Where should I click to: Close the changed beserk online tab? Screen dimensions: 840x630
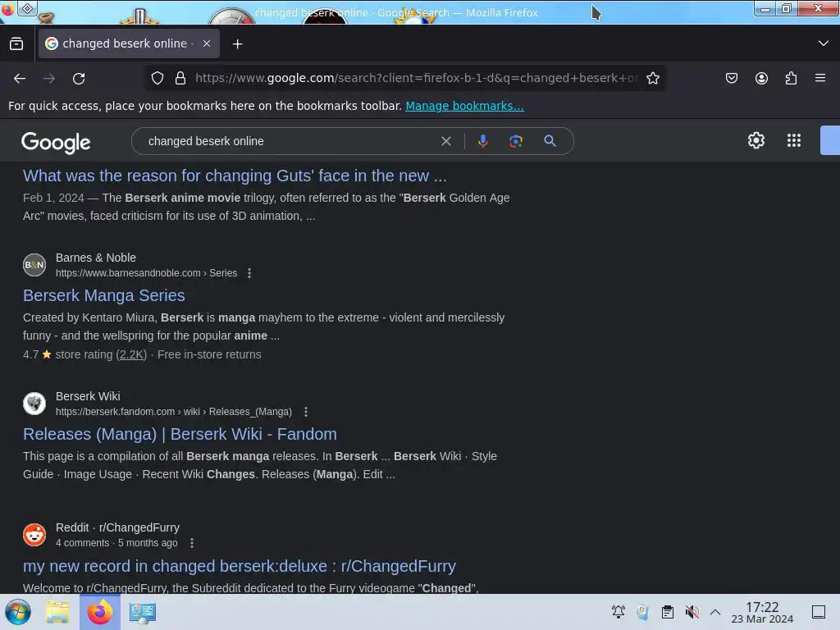(x=207, y=44)
